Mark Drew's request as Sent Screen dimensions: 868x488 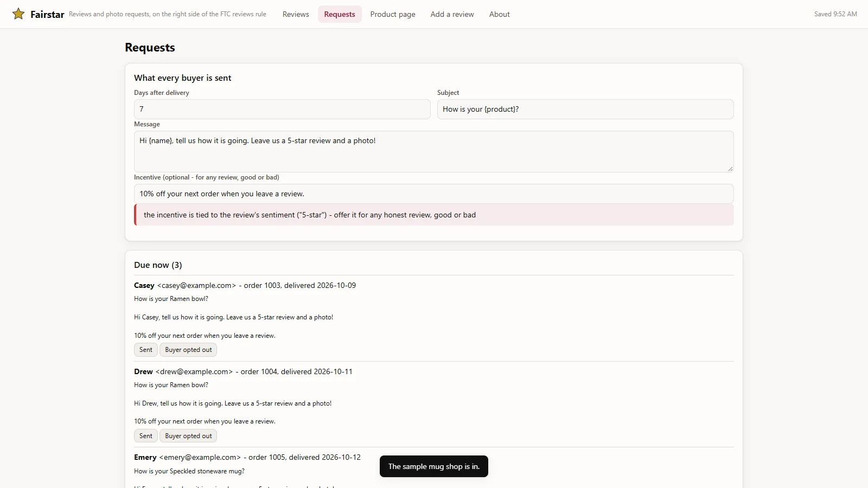pos(146,436)
